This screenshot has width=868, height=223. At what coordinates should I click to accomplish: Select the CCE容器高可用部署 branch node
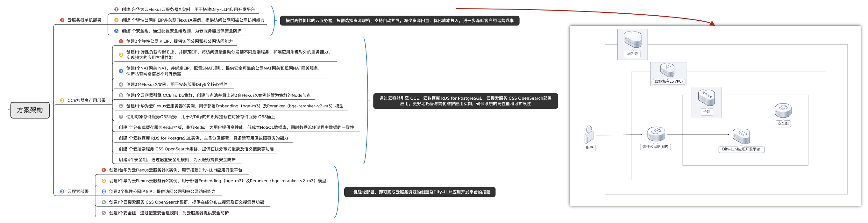86,101
